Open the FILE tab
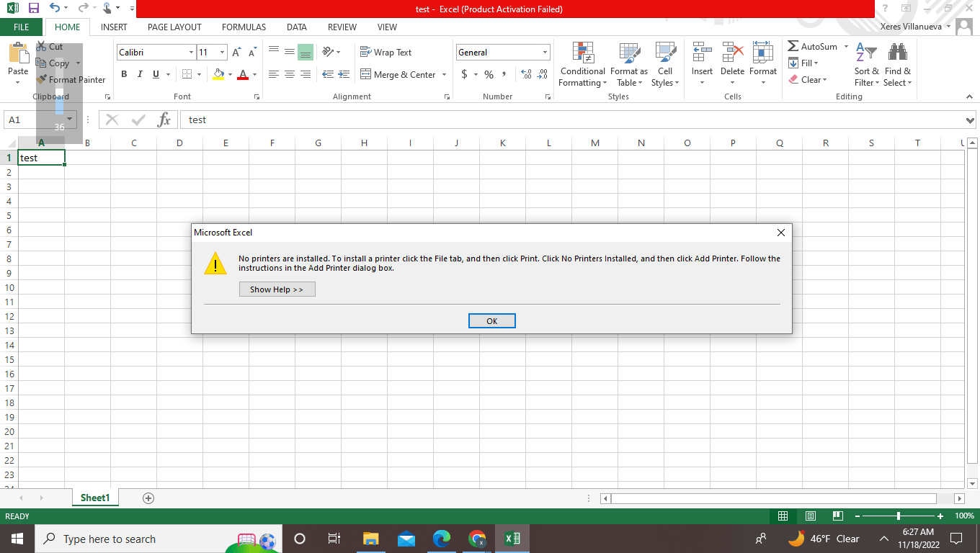The image size is (980, 553). pyautogui.click(x=22, y=27)
